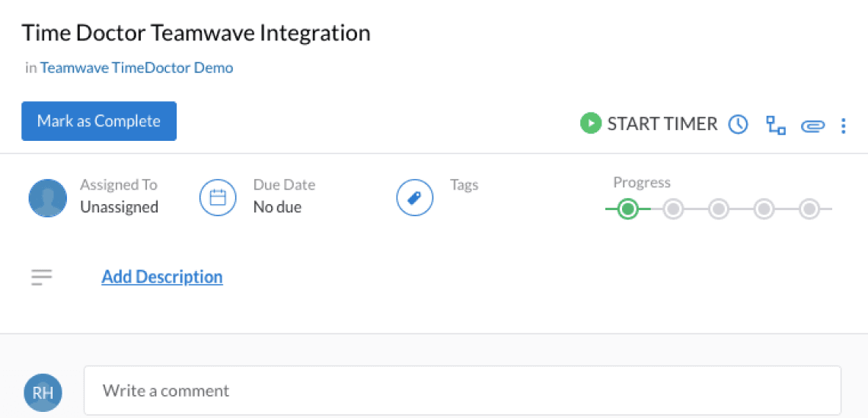Click the Due Date calendar icon
This screenshot has height=418, width=868.
(218, 198)
